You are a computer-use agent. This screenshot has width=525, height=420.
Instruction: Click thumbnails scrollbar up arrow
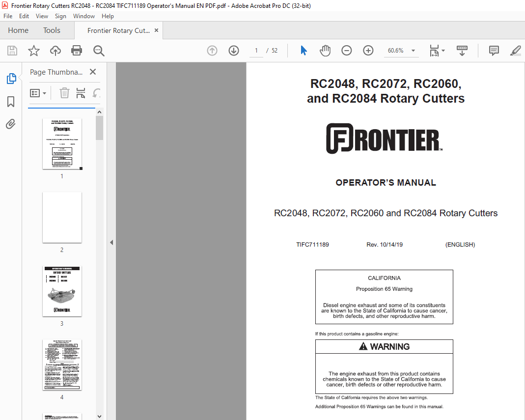pos(99,112)
